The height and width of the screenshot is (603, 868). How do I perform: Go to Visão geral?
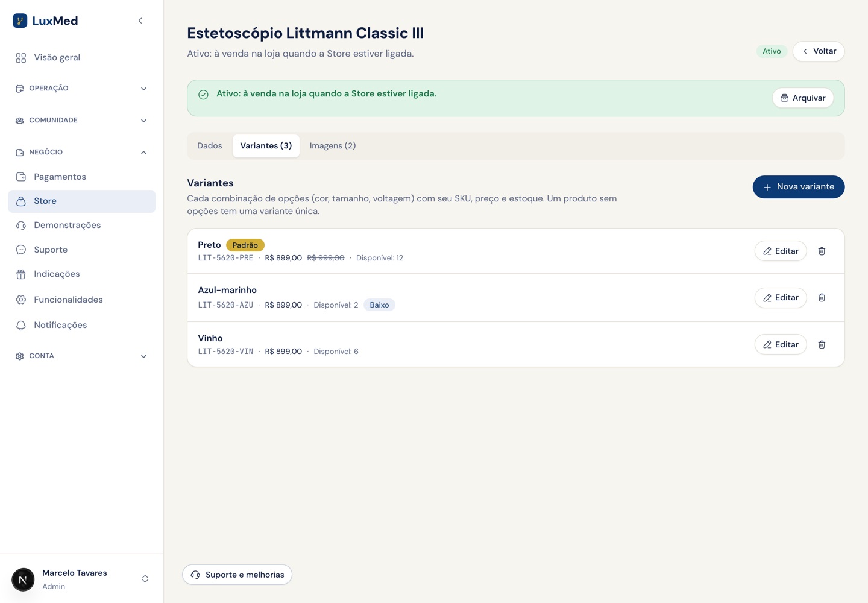point(82,58)
